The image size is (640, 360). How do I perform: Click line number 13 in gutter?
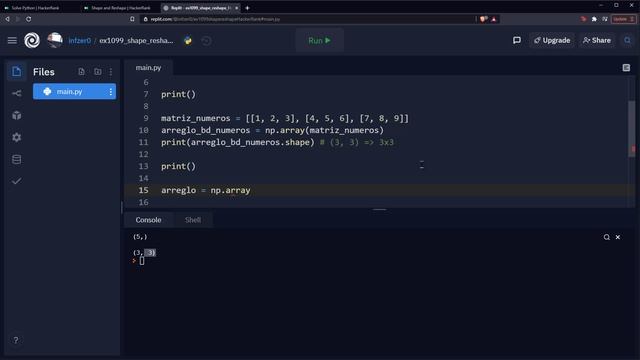143,166
